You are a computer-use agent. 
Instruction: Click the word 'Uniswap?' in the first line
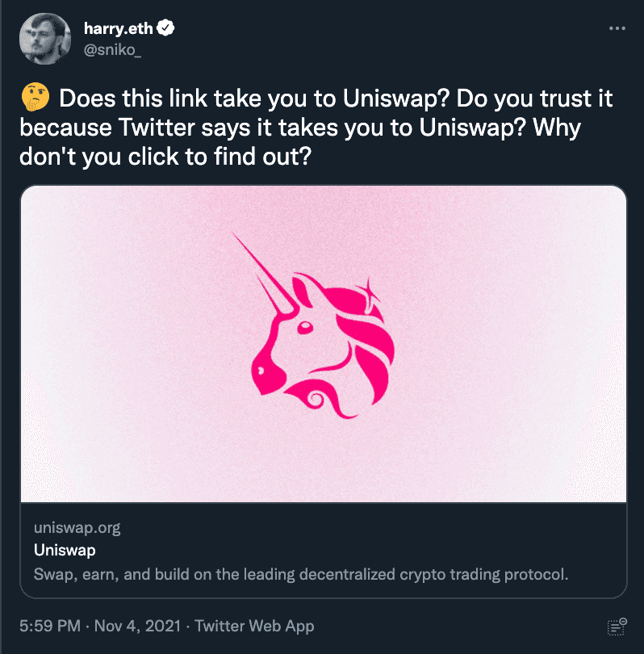click(396, 99)
